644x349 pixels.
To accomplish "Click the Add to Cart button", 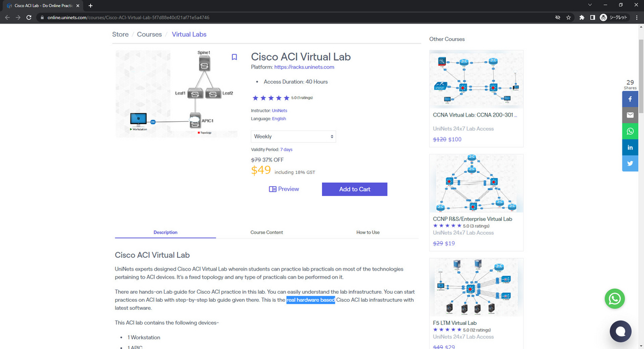I will [x=354, y=189].
